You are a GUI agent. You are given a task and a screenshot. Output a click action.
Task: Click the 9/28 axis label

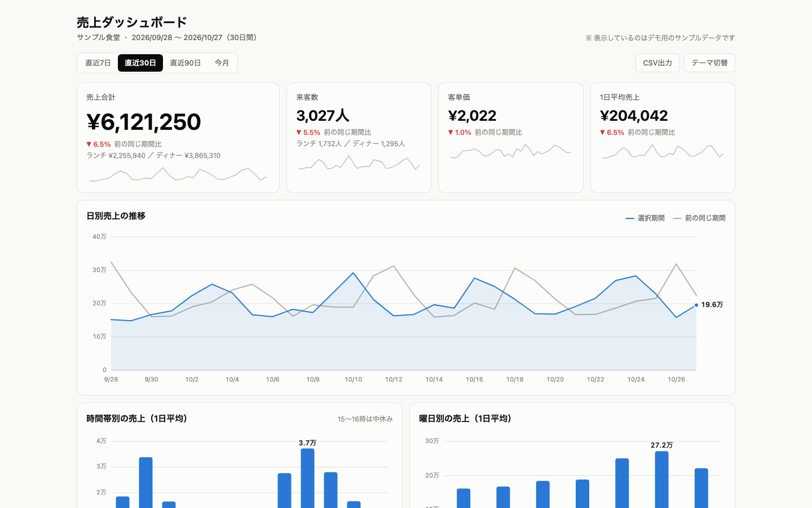click(111, 379)
